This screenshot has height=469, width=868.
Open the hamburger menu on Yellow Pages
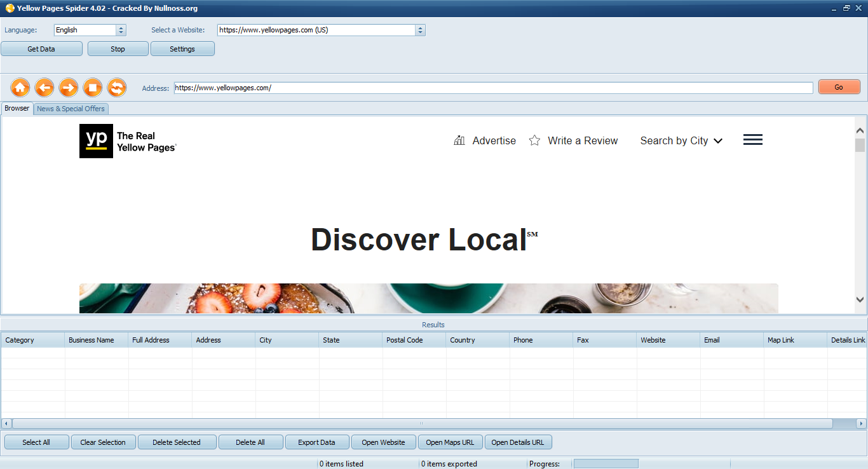752,140
